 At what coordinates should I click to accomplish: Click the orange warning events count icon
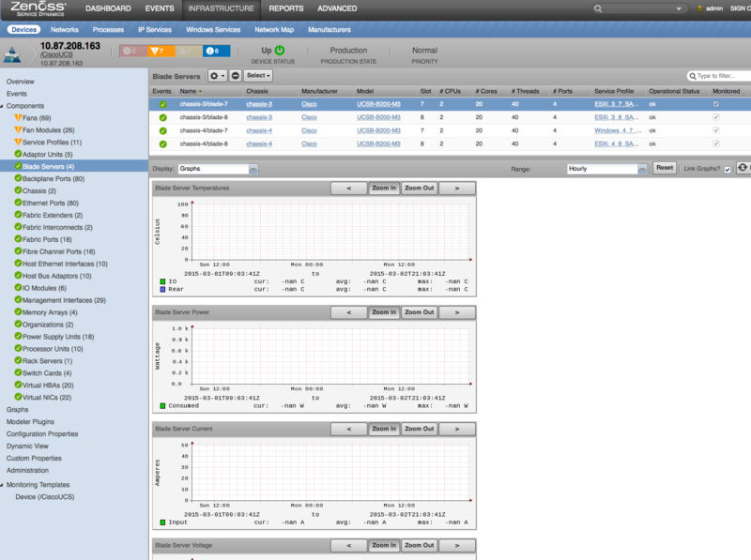tap(161, 51)
